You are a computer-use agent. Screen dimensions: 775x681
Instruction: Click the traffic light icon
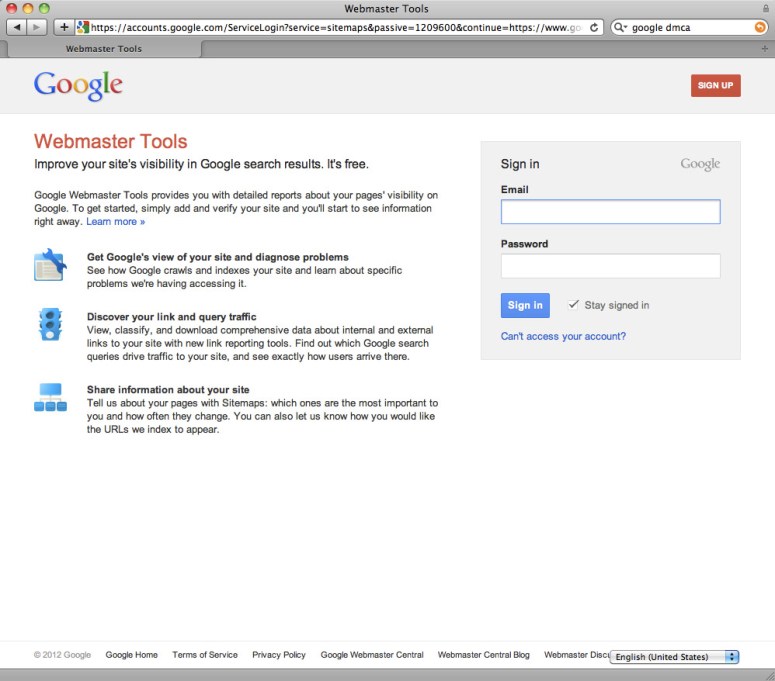coord(49,325)
